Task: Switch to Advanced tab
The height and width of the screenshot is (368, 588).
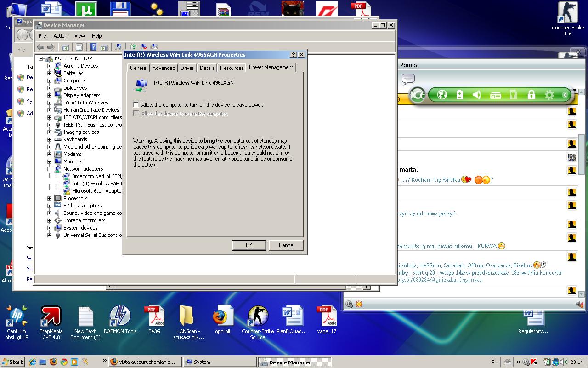Action: click(x=164, y=68)
